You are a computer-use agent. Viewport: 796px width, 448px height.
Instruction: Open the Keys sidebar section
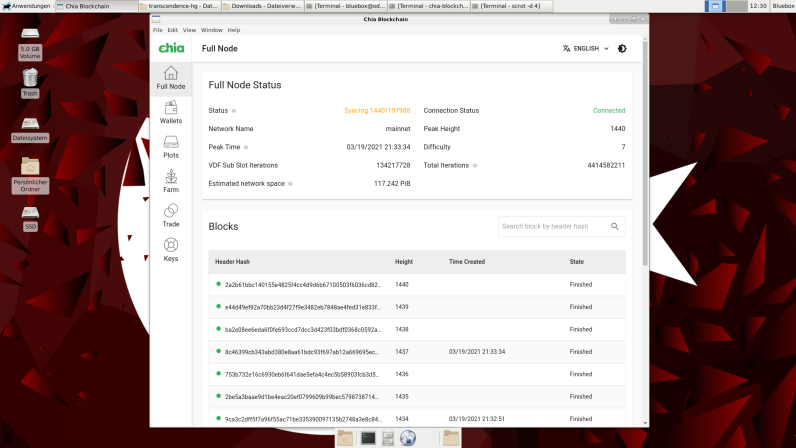[171, 250]
